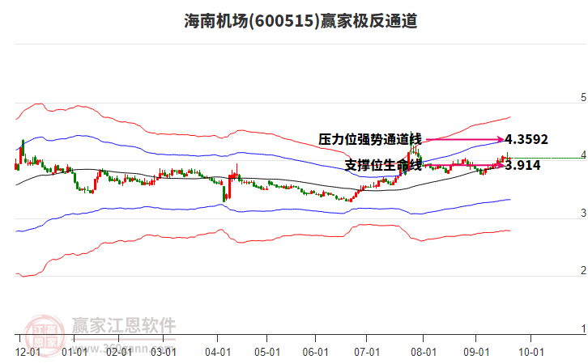Viewport: 588px width, 364px height.
Task: Click the 06-01 date axis label
Action: pyautogui.click(x=315, y=353)
